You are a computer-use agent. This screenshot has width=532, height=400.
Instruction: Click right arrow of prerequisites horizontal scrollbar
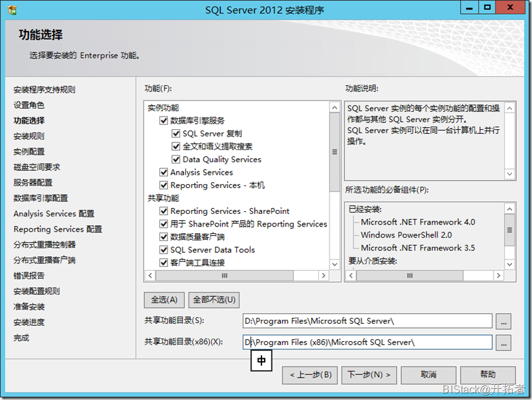pos(498,275)
